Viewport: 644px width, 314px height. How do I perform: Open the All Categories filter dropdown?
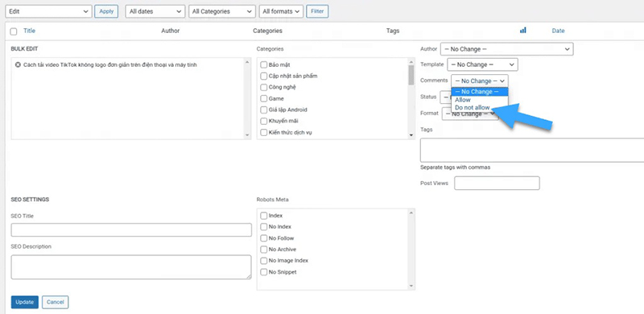click(222, 11)
